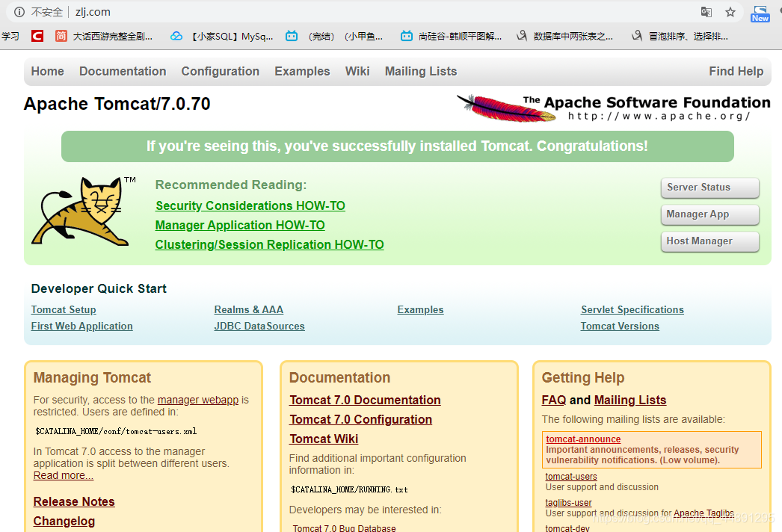Open the 学习 bookmark folder
This screenshot has height=532, width=782.
10,36
